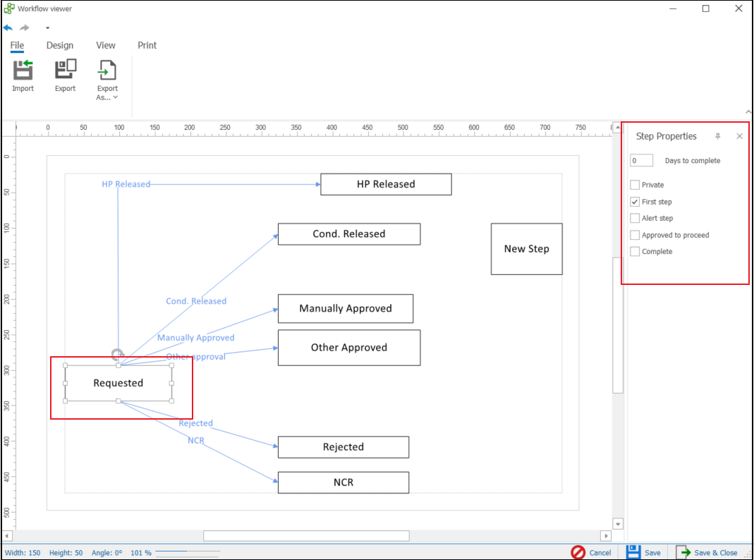The height and width of the screenshot is (560, 754).
Task: Select the Other Approved step box
Action: [349, 348]
